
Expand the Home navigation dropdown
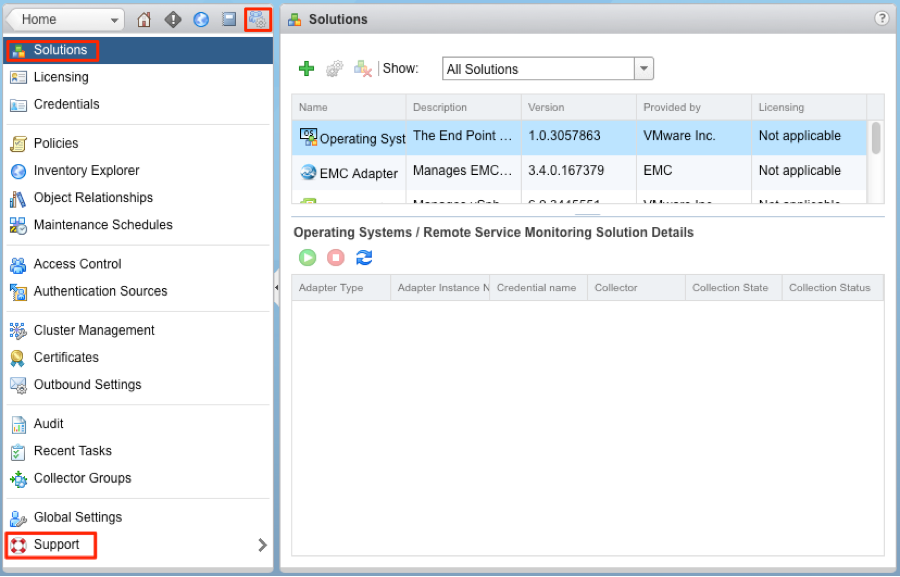tap(114, 19)
